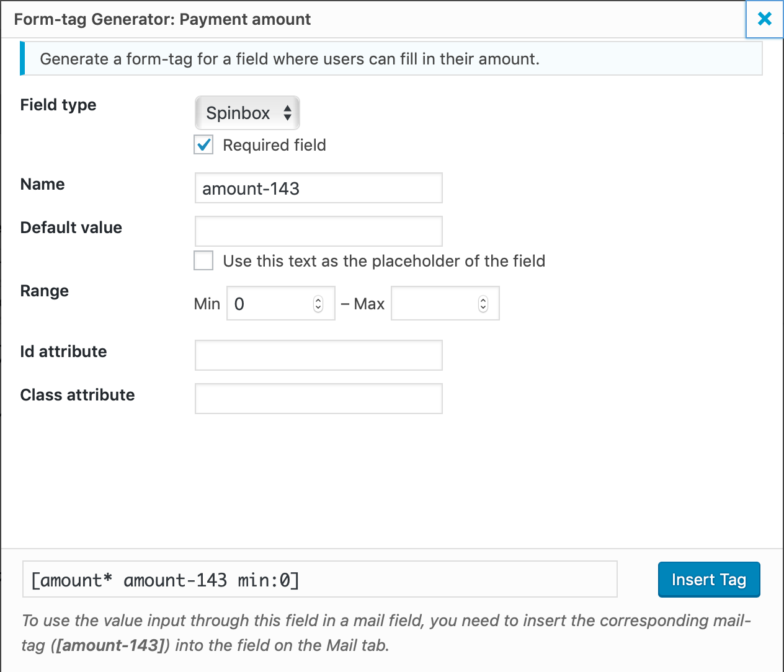784x672 pixels.
Task: Decrease Min value with down arrow
Action: click(318, 307)
